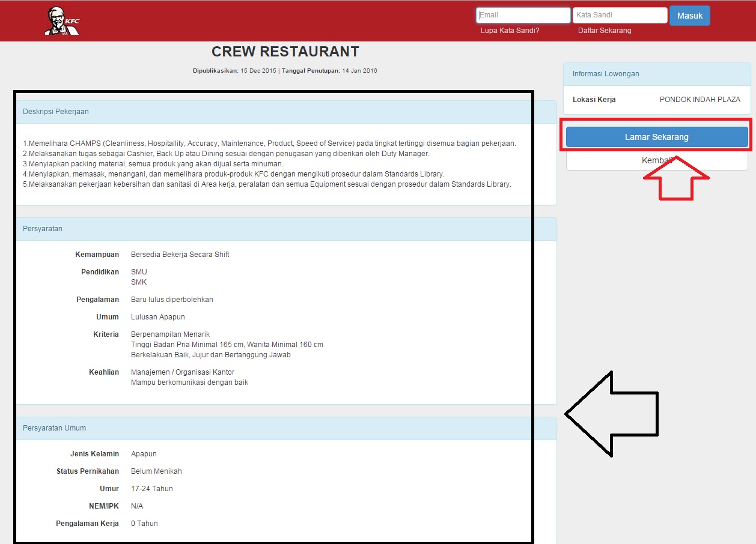Click the line about kebersihan dan sanitasi
Viewport: 756px width, 544px height.
tap(267, 184)
